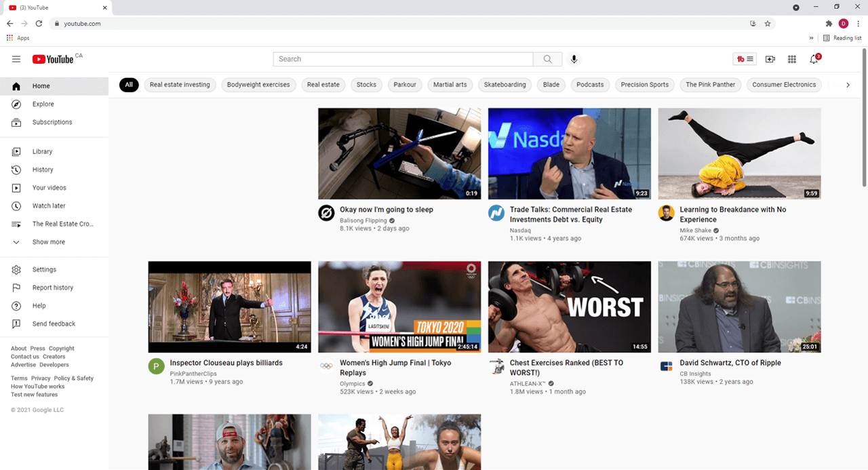868x470 pixels.
Task: Open Chest Exercises Ranked thumbnail
Action: pyautogui.click(x=570, y=307)
